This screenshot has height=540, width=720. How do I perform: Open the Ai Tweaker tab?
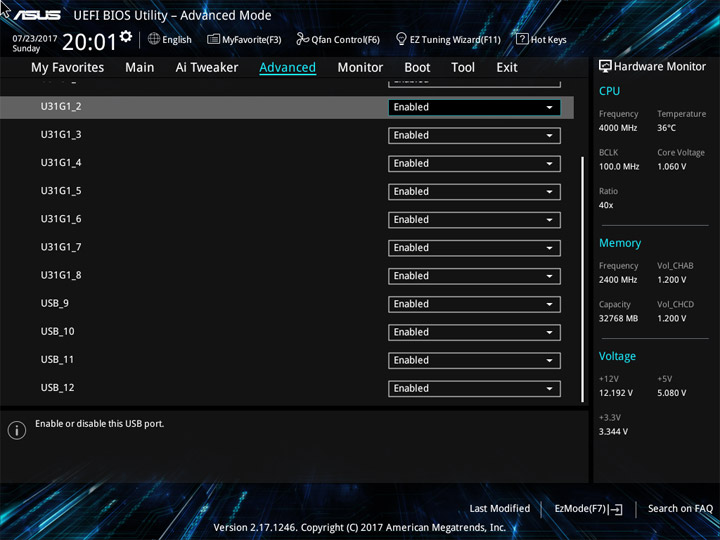[207, 68]
